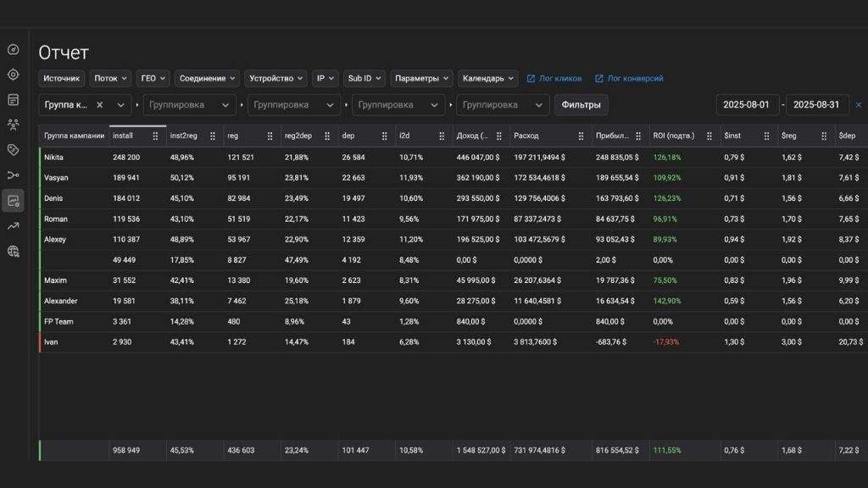Viewport: 868px width, 488px height.
Task: Clear the date range with blue X
Action: pyautogui.click(x=858, y=105)
